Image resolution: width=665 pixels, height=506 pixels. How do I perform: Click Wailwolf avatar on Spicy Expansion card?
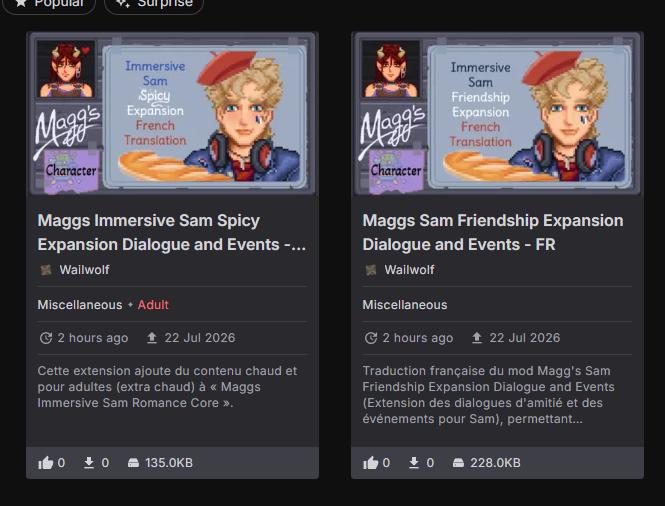(46, 270)
